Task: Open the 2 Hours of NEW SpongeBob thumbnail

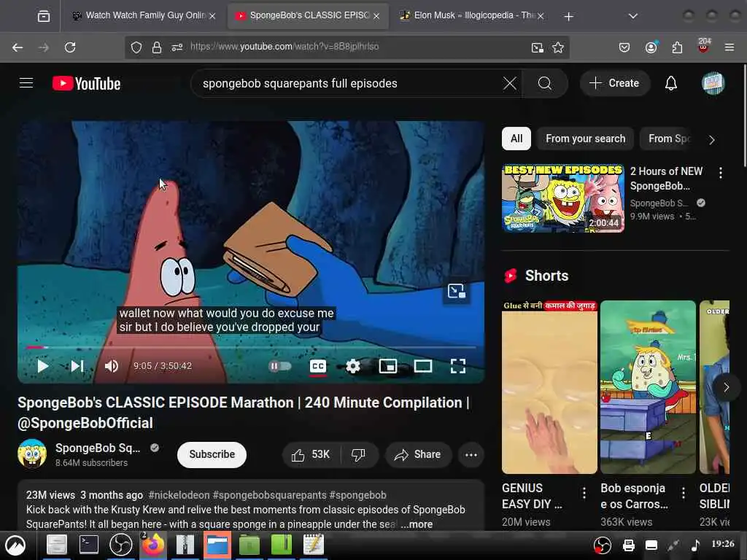Action: tap(563, 198)
